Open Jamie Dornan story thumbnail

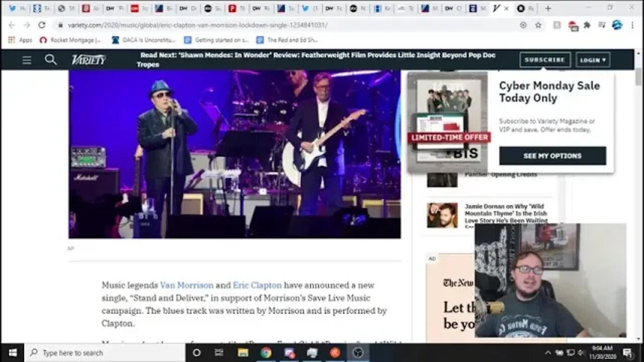coord(442,215)
